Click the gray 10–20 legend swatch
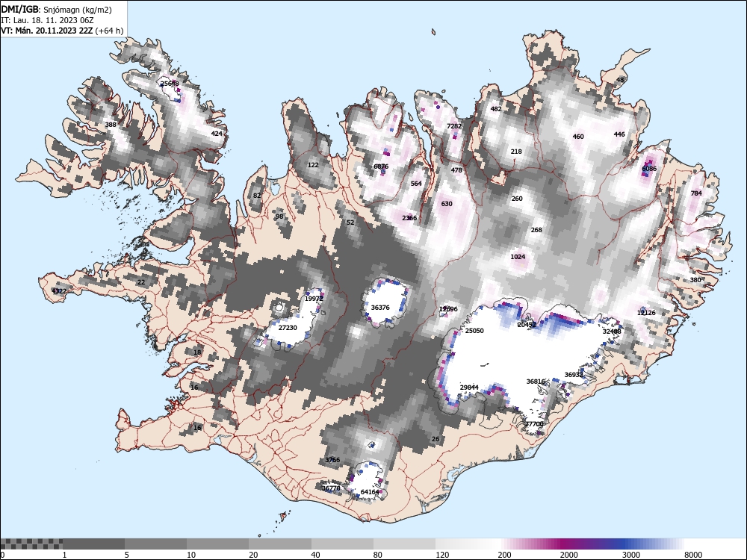This screenshot has height=560, width=747. pos(218,544)
